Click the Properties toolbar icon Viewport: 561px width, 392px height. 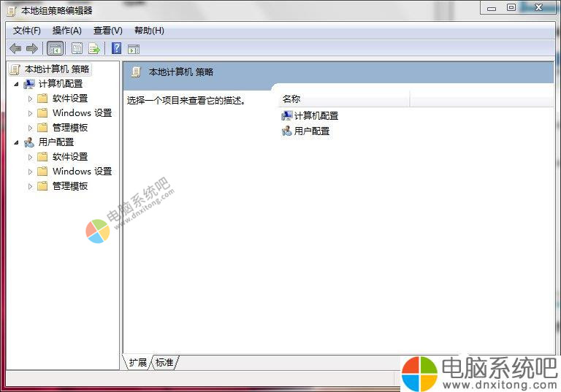coord(77,48)
